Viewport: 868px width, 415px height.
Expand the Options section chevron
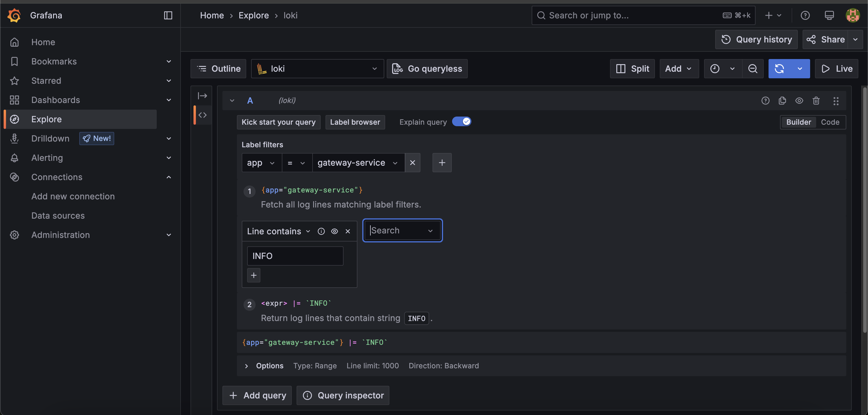tap(246, 366)
